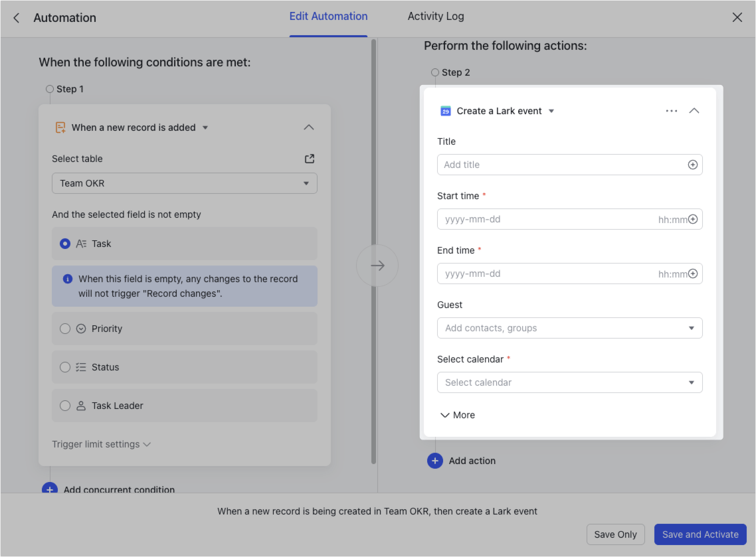Viewport: 756px width, 557px height.
Task: Close the automation editor with the X
Action: [x=737, y=18]
